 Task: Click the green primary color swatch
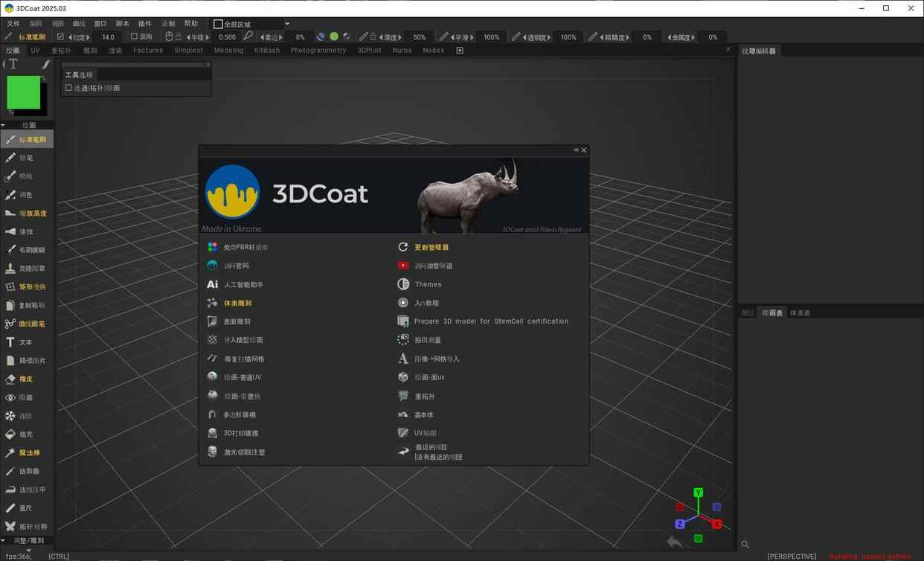(x=24, y=92)
